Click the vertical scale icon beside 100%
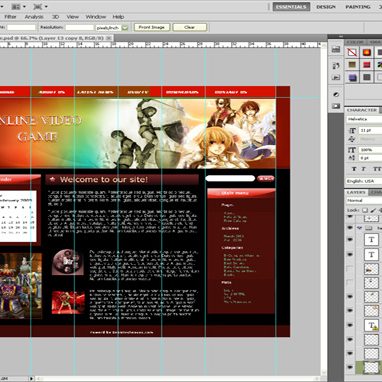Screen dimensions: 382x382 pyautogui.click(x=352, y=150)
